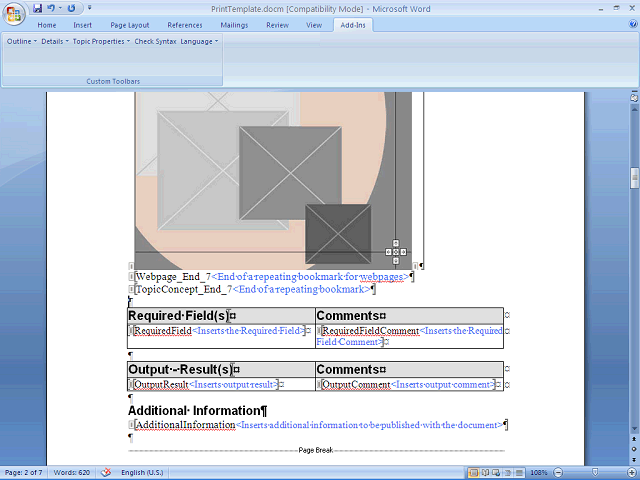Redo or repeat the last action
640x480 pixels.
pyautogui.click(x=71, y=8)
